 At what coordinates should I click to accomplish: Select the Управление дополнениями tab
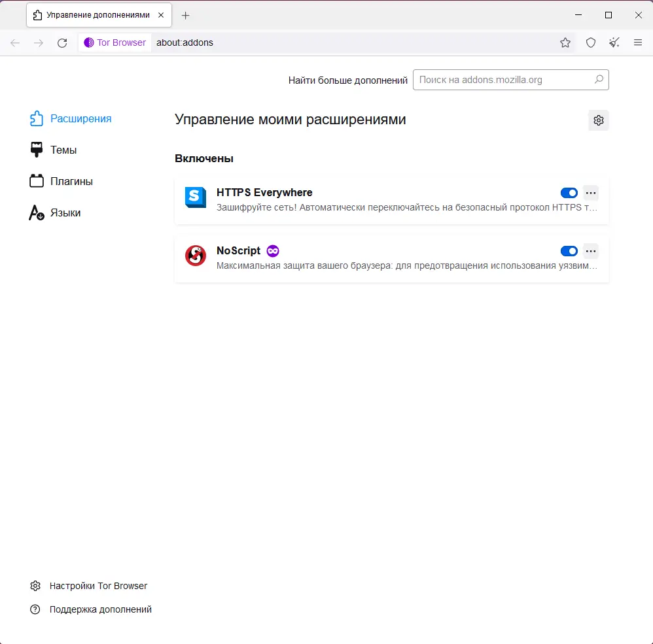pos(99,15)
